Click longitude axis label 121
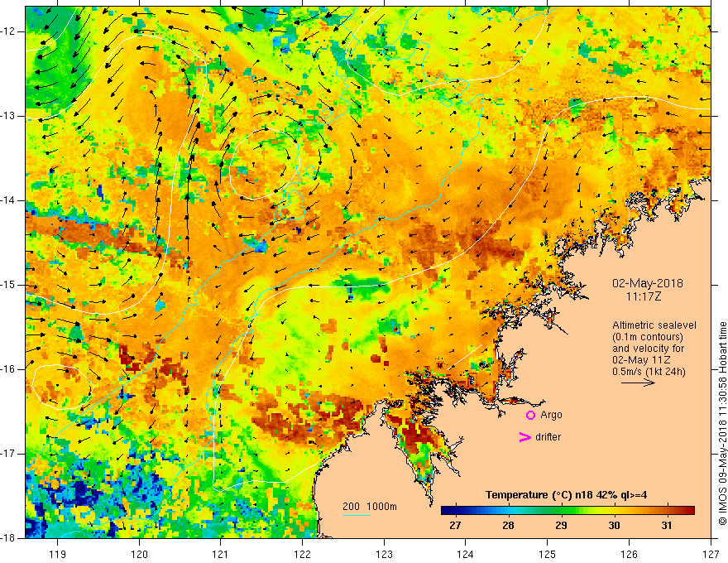 [x=221, y=554]
